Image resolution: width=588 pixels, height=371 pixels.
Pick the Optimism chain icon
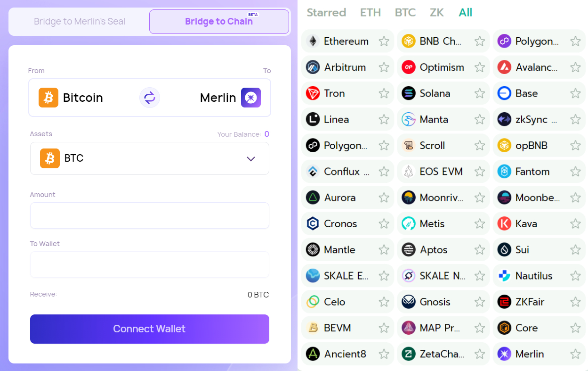point(409,67)
